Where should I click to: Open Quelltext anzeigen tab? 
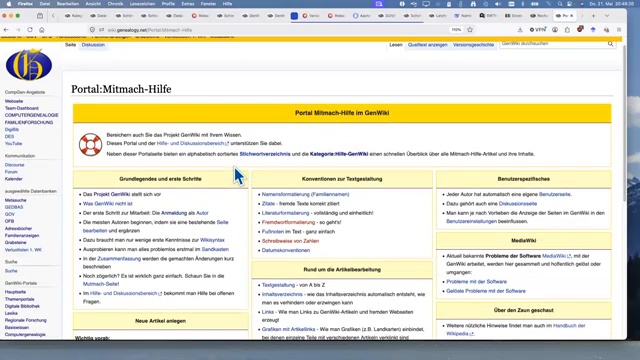(427, 45)
